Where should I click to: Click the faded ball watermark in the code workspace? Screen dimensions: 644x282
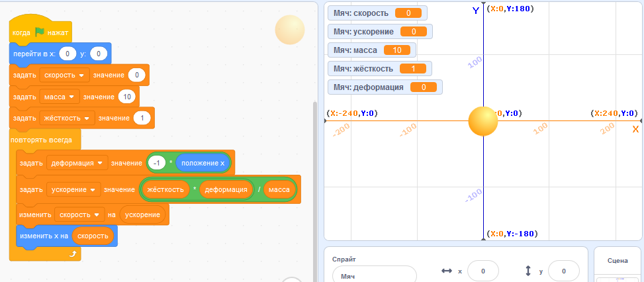289,30
